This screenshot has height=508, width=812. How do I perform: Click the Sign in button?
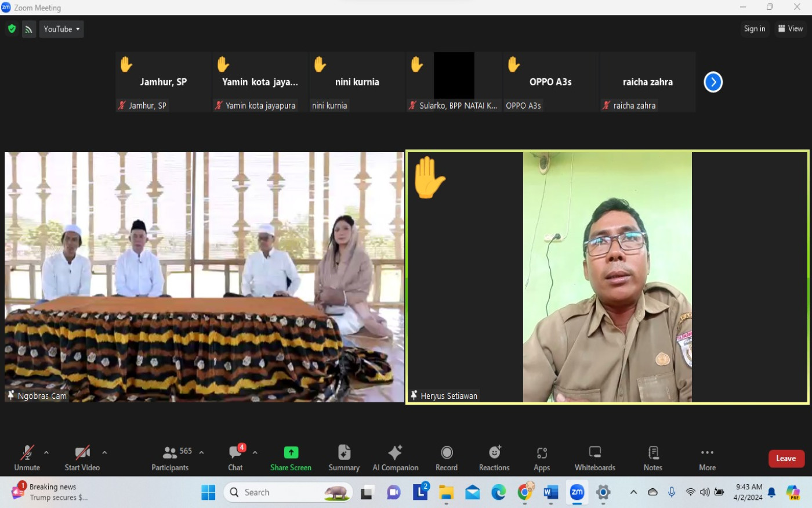(x=754, y=29)
